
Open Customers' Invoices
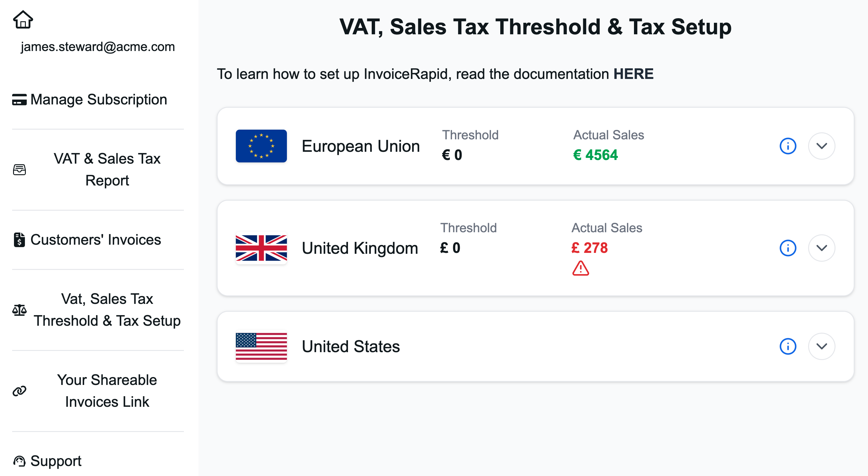point(96,240)
